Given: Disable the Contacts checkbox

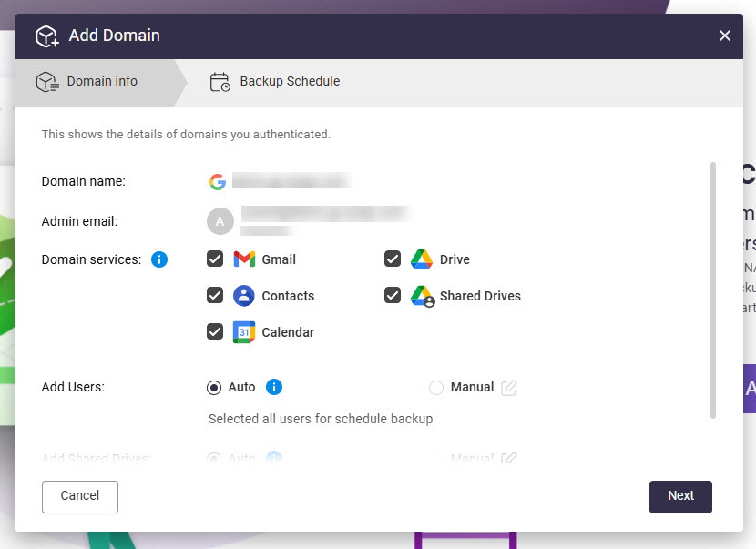Looking at the screenshot, I should click(x=215, y=296).
